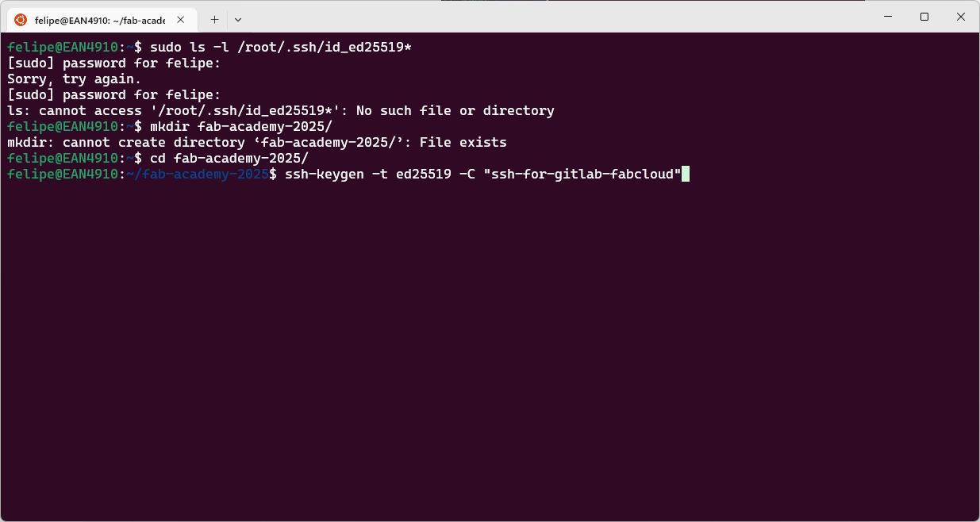Viewport: 980px width, 522px height.
Task: Click the Ubuntu logo icon in tab
Action: coord(21,19)
